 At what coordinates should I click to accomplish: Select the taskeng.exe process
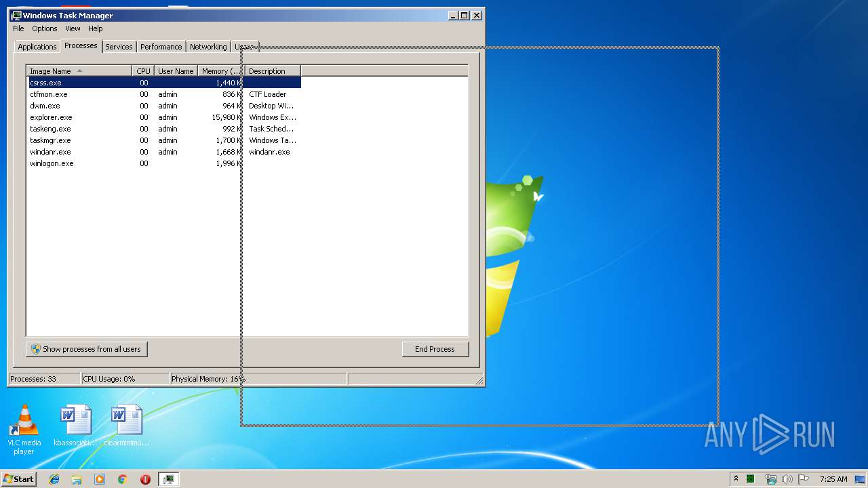pos(163,129)
